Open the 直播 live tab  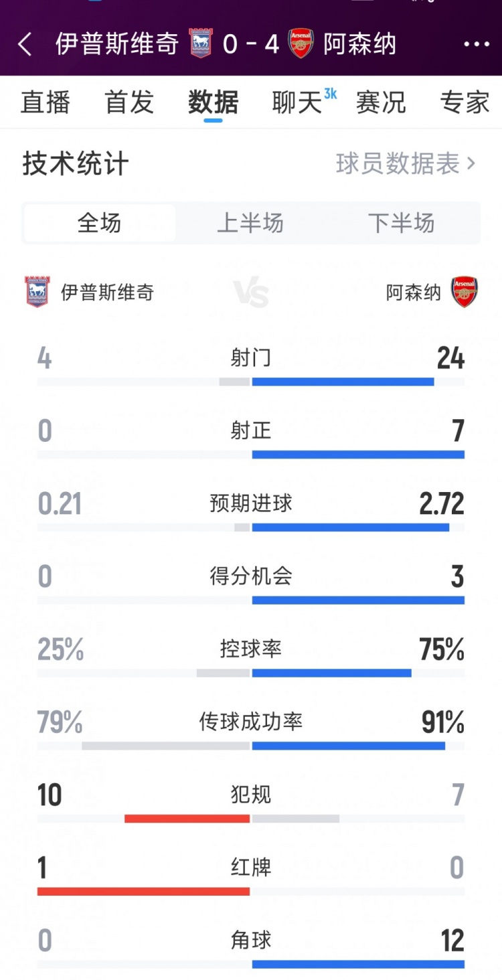point(46,102)
